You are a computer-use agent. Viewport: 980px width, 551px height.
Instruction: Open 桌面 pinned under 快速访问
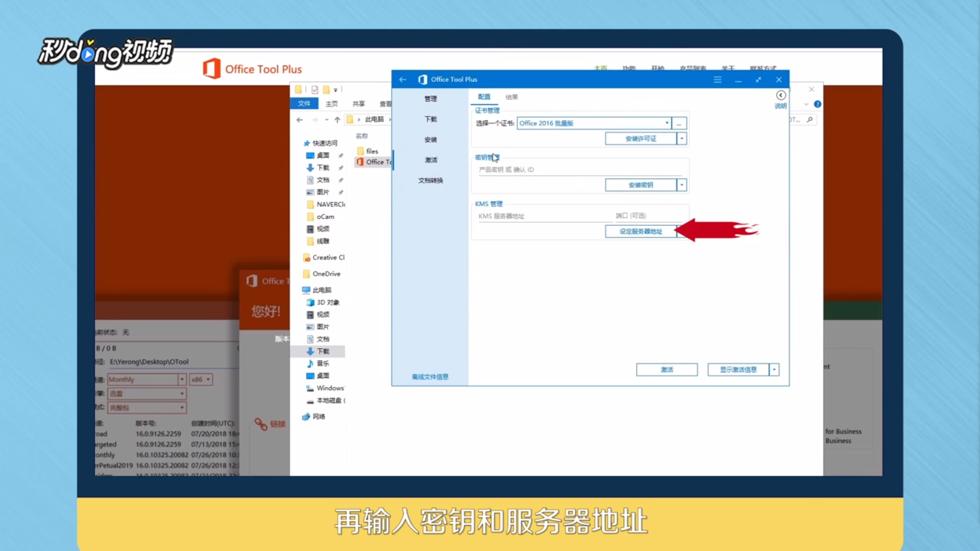tap(323, 156)
